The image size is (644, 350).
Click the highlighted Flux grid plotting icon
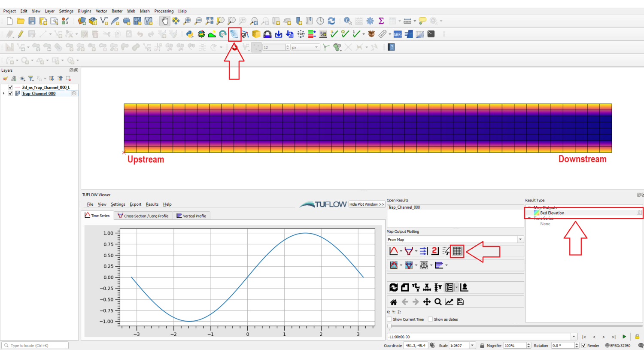click(456, 251)
